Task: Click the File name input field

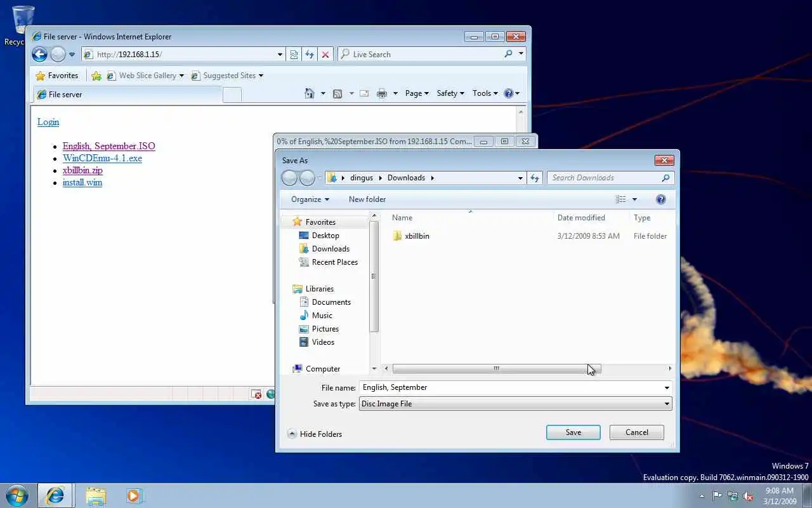Action: click(x=511, y=387)
